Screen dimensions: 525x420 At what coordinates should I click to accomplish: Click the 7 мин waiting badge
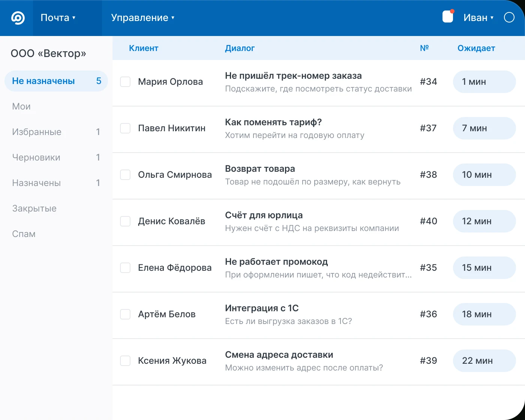[x=484, y=128]
